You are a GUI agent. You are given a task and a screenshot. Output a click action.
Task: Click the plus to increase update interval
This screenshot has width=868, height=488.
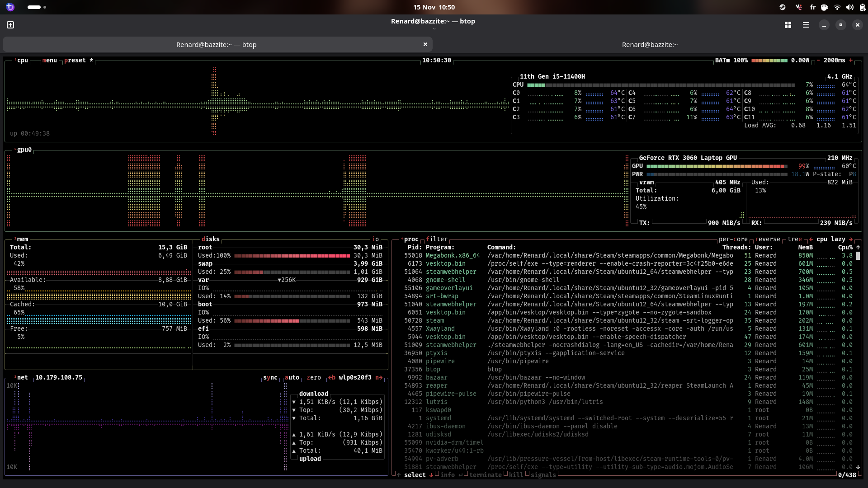[x=851, y=60]
